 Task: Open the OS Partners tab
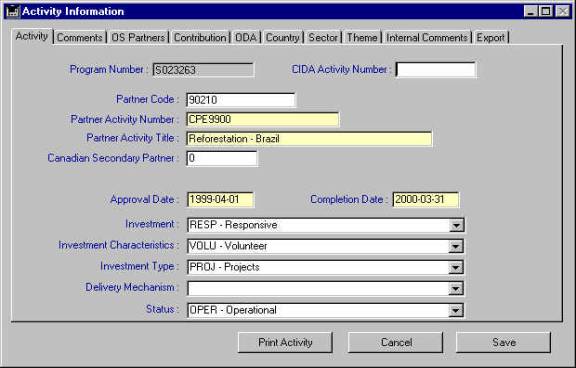tap(138, 37)
